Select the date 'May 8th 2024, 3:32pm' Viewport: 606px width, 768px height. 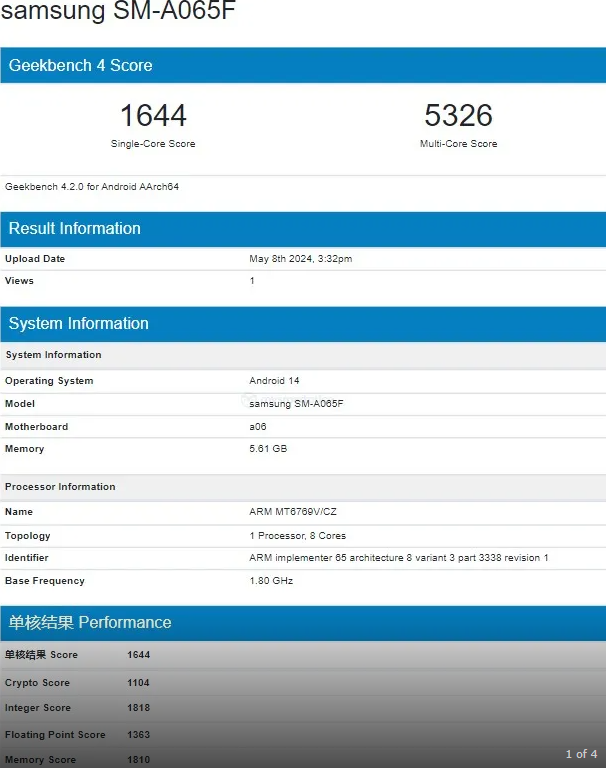(x=300, y=259)
